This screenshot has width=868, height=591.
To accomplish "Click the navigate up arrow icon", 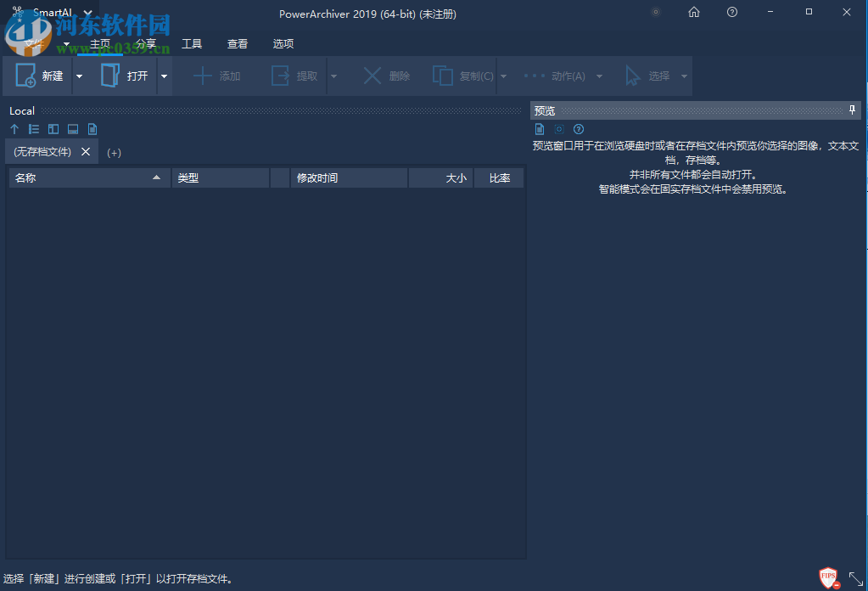I will pyautogui.click(x=14, y=128).
